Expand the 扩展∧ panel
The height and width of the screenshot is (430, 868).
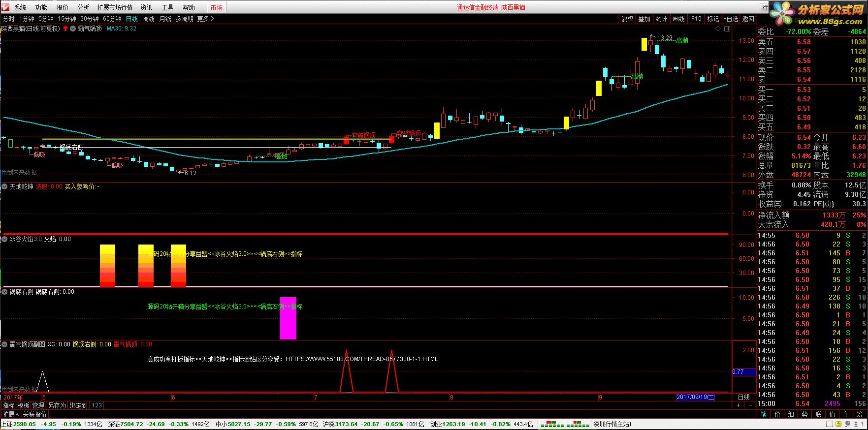(x=10, y=414)
